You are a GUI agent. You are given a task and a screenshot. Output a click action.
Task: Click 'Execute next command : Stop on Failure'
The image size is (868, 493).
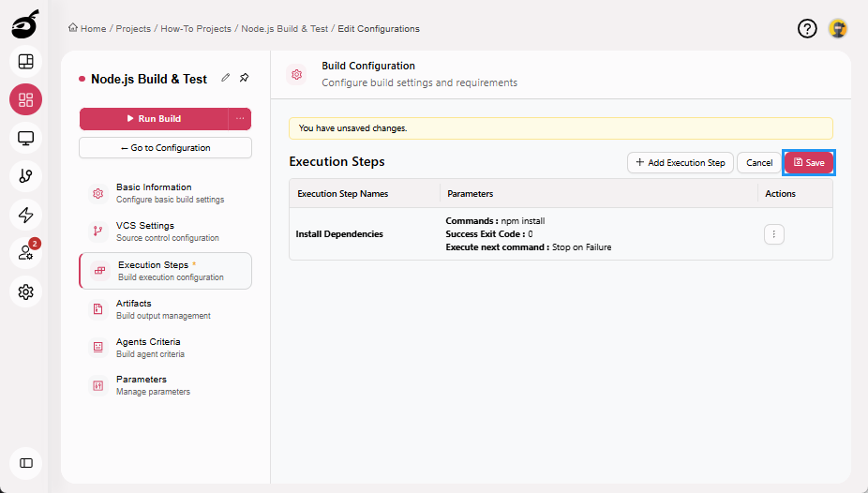pos(529,247)
